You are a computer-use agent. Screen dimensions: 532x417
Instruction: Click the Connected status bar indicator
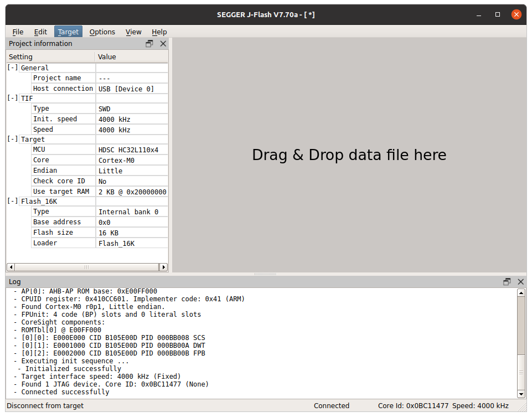coord(332,406)
